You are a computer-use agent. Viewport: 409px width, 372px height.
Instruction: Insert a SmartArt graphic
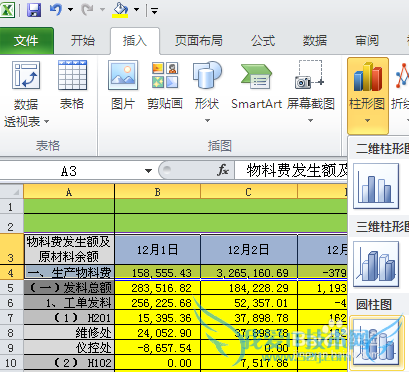[257, 86]
